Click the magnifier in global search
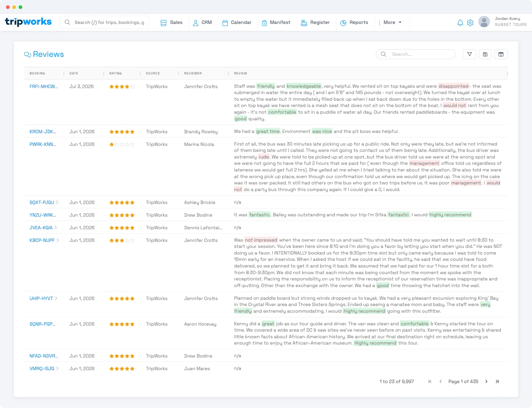Viewport: 532px width, 408px height. 67,22
